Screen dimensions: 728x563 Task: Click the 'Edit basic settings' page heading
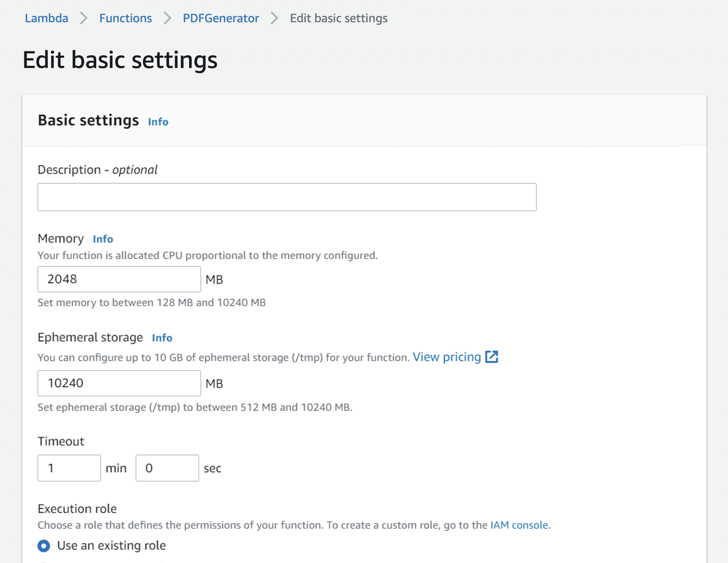120,59
